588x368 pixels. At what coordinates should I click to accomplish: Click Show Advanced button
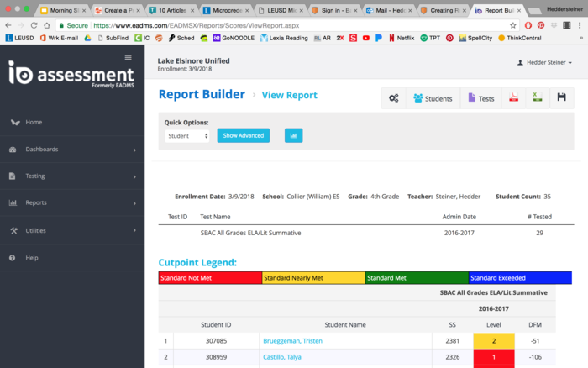(x=243, y=135)
